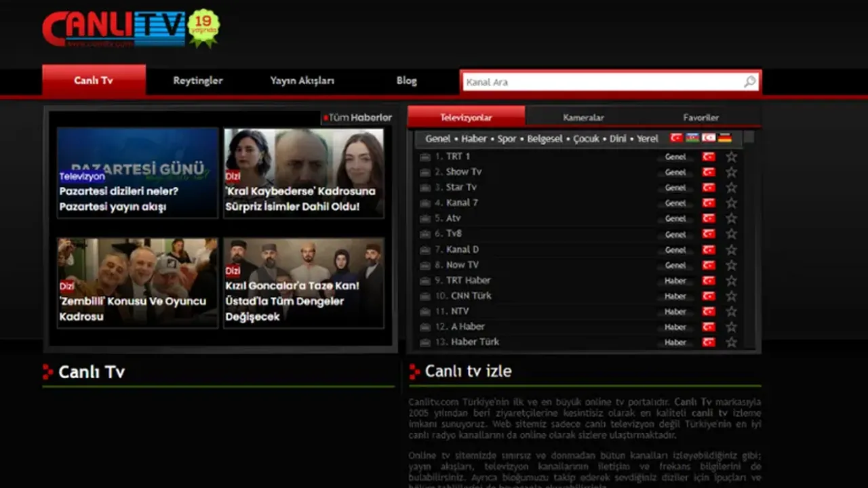The image size is (868, 488).
Task: Open the Reytingler menu item
Action: point(197,81)
